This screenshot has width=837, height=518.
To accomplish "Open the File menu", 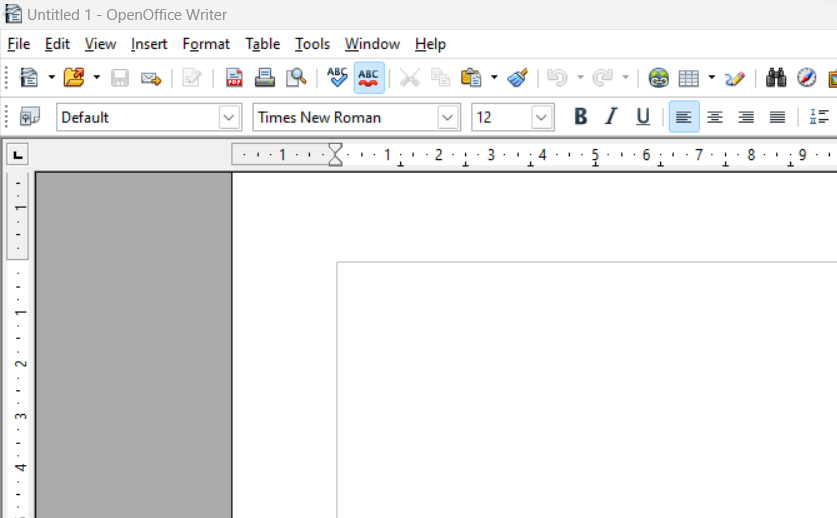I will 19,44.
